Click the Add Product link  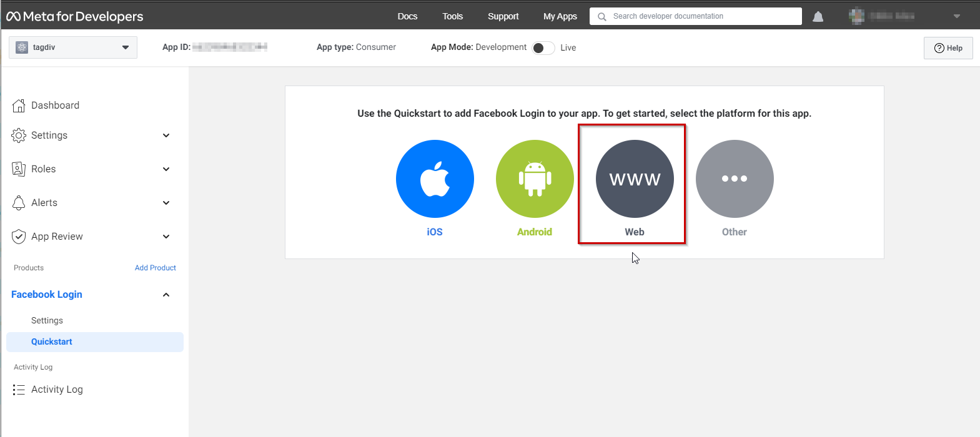coord(156,268)
